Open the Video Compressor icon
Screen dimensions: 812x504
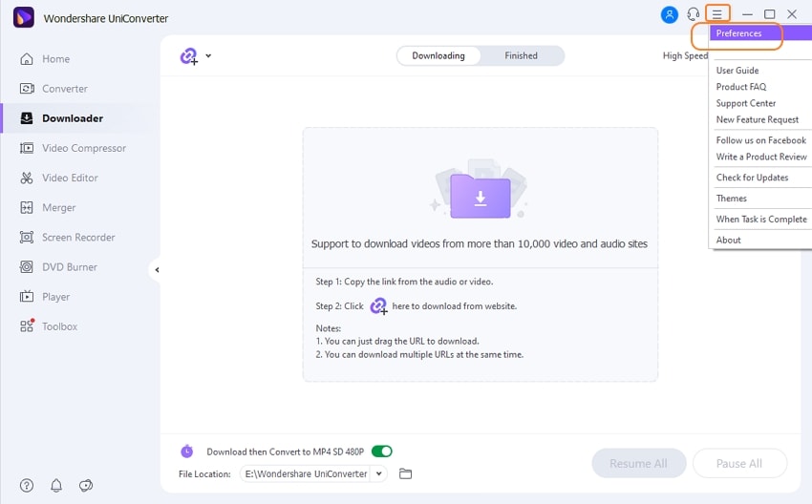coord(27,148)
